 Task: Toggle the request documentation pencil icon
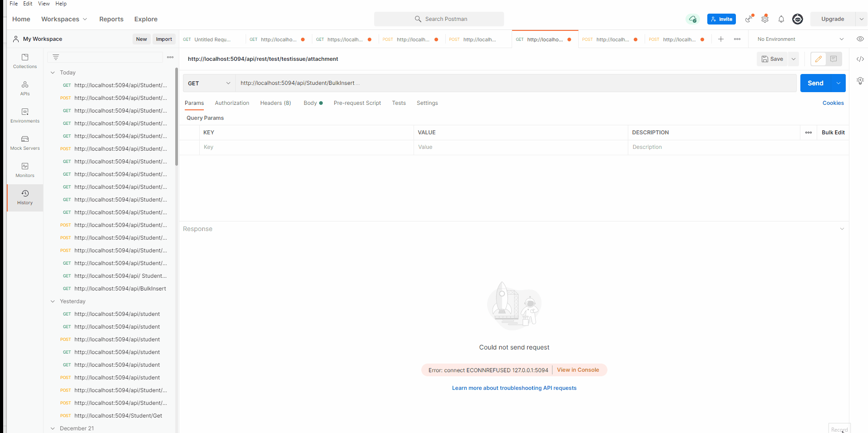pyautogui.click(x=819, y=59)
